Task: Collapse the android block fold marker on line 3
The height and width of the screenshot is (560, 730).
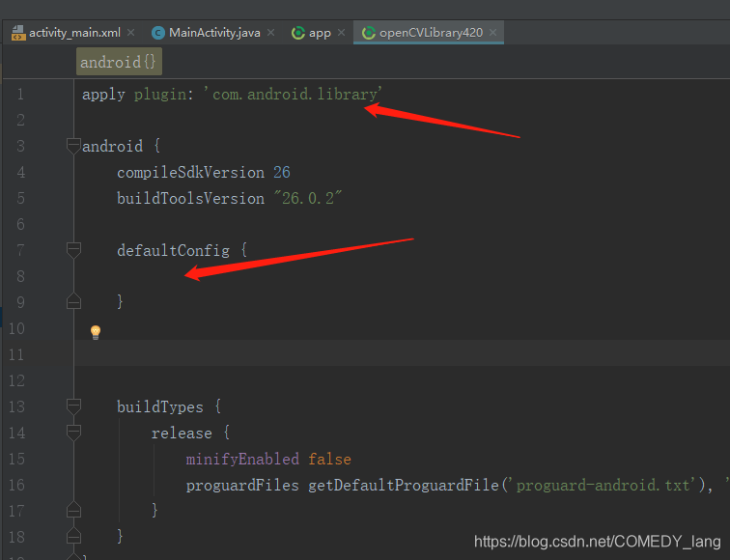Action: (73, 146)
